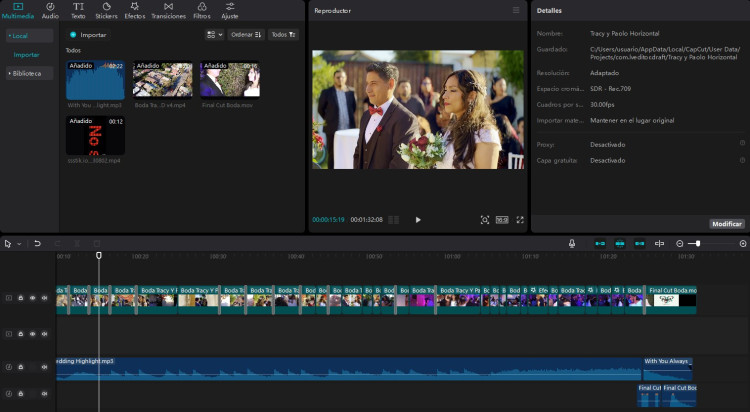Click the playhead marker on the timeline ruler
This screenshot has width=750, height=412.
coord(99,256)
